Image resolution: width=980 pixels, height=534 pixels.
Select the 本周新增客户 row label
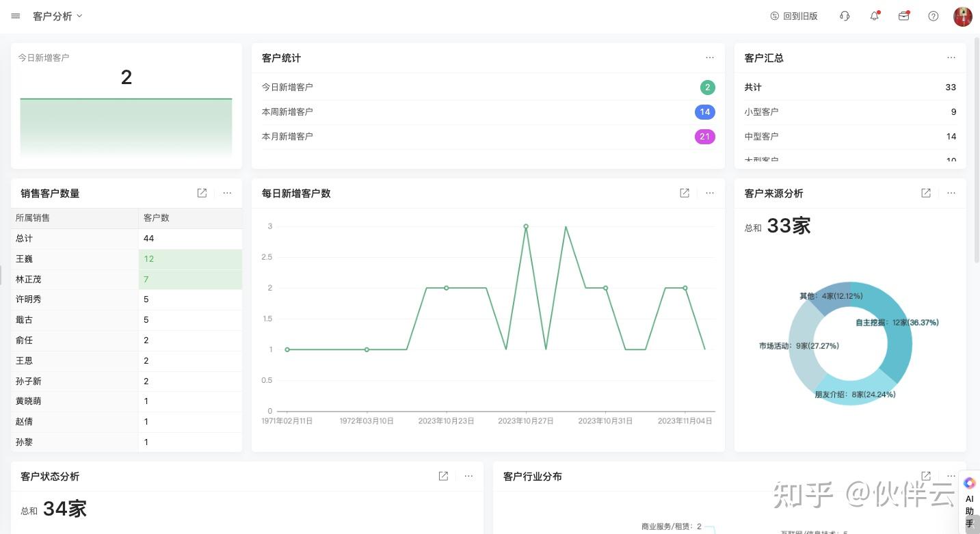pyautogui.click(x=287, y=112)
